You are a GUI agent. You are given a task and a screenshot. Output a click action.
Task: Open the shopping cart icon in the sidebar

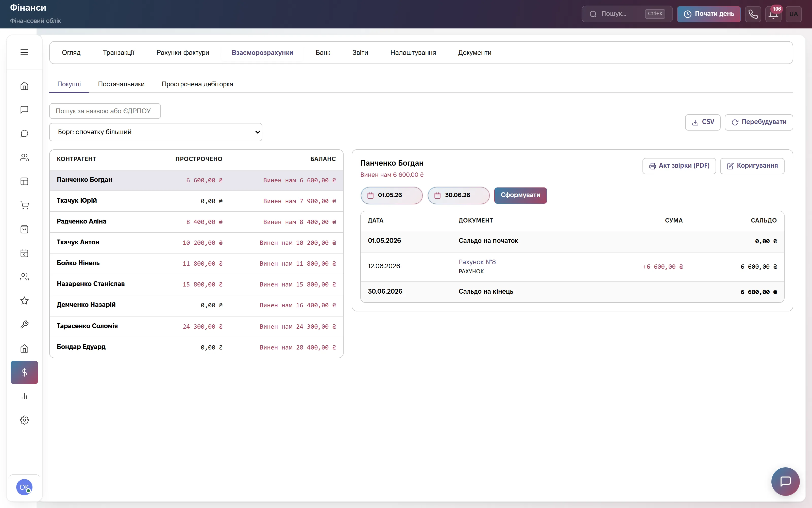pos(24,205)
